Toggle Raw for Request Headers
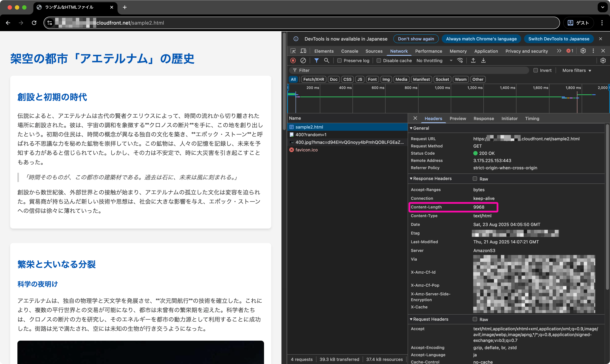This screenshot has width=610, height=364. pyautogui.click(x=475, y=319)
